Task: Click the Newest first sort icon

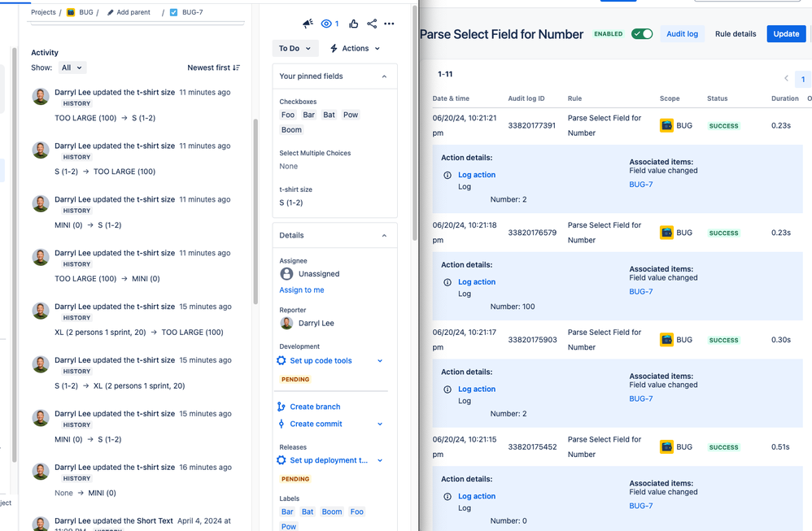Action: (234, 67)
